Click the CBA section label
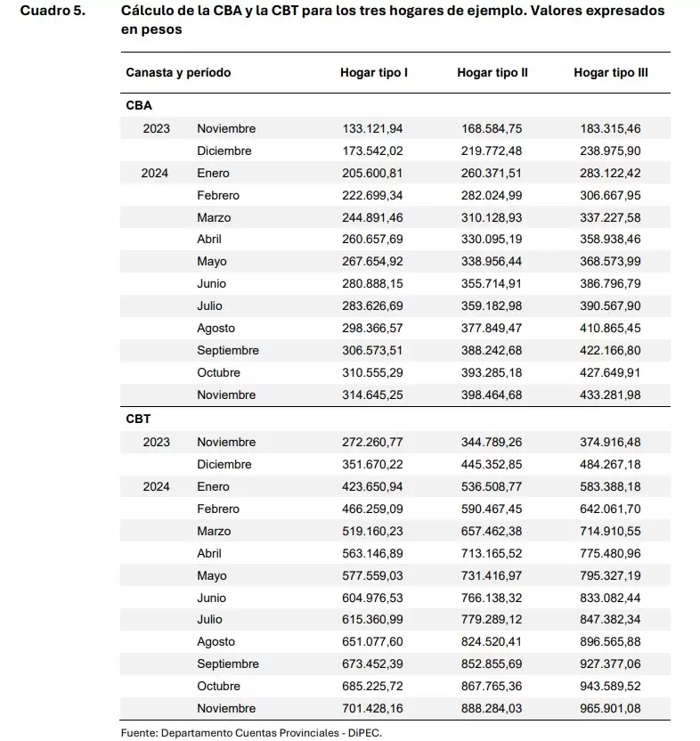This screenshot has height=741, width=700. pos(139,105)
